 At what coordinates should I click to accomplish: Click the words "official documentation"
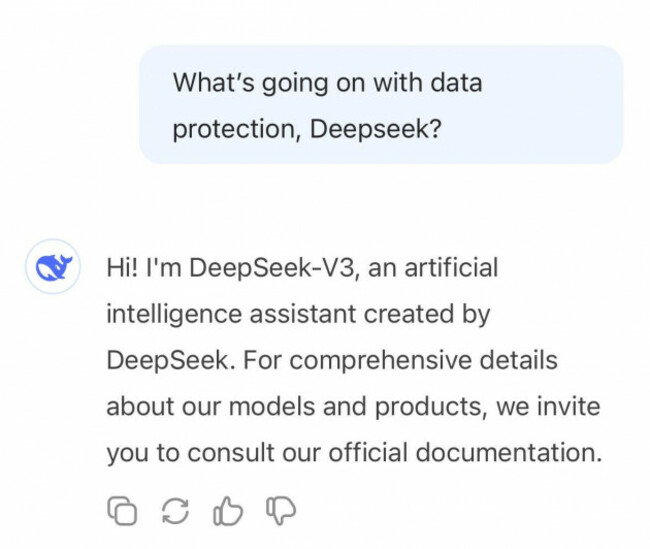click(465, 452)
